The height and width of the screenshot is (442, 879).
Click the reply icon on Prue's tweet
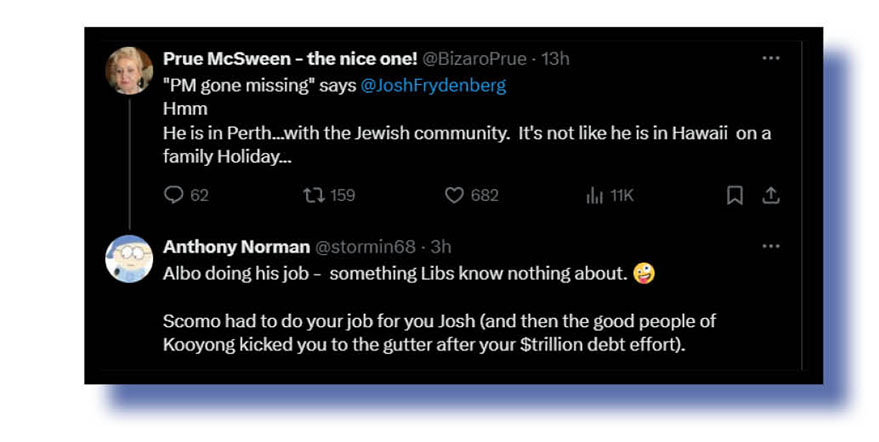tap(174, 195)
